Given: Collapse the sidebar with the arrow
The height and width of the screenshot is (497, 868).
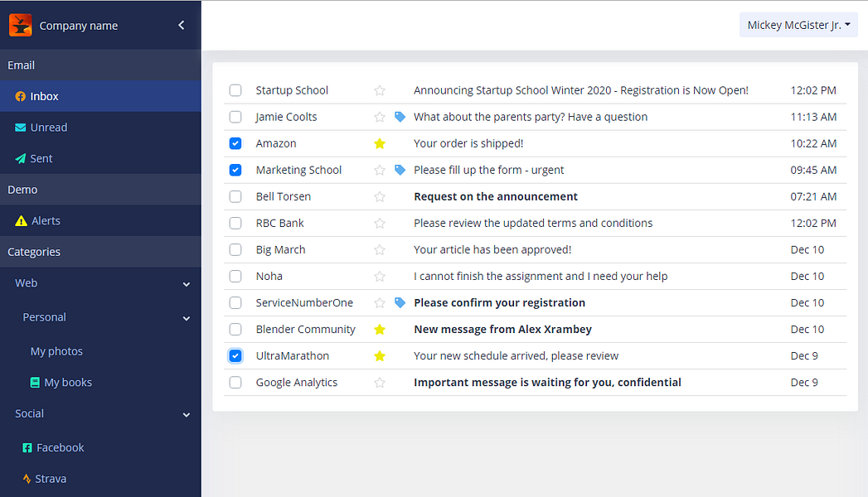Looking at the screenshot, I should point(181,25).
